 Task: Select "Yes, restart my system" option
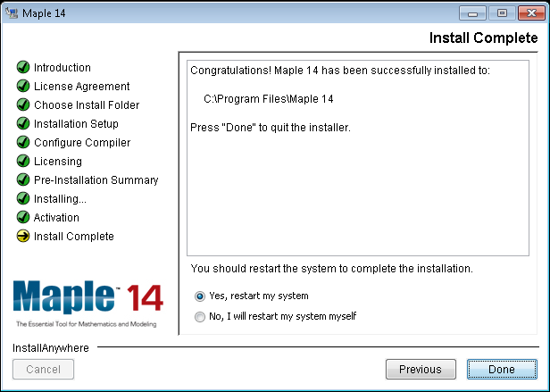pos(200,296)
